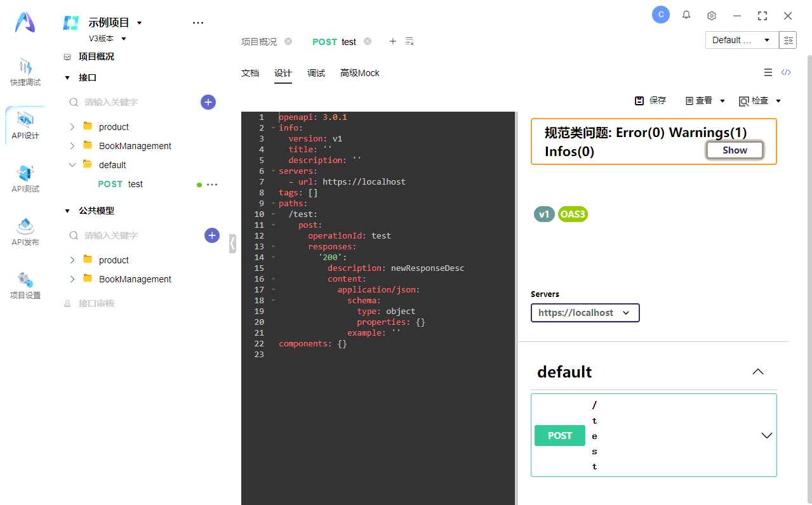Click the disabled 接口审核 entry
Image resolution: width=812 pixels, height=505 pixels.
point(97,303)
